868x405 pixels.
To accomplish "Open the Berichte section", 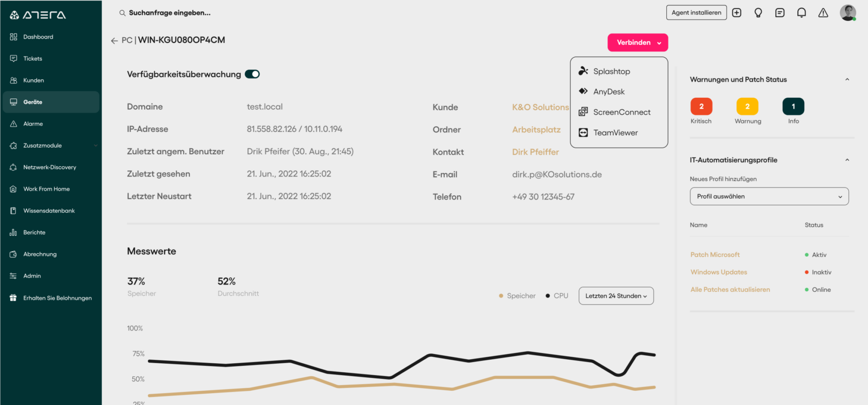I will click(x=33, y=232).
